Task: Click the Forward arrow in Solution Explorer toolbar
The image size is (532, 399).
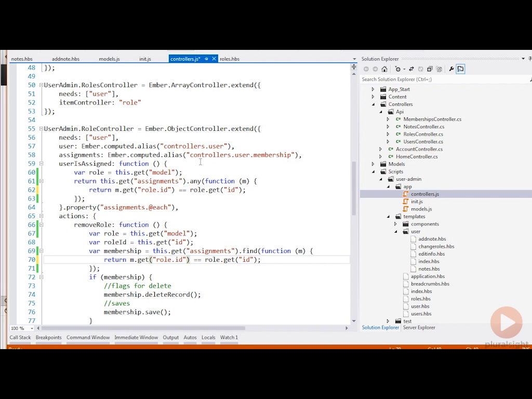Action: (375, 69)
